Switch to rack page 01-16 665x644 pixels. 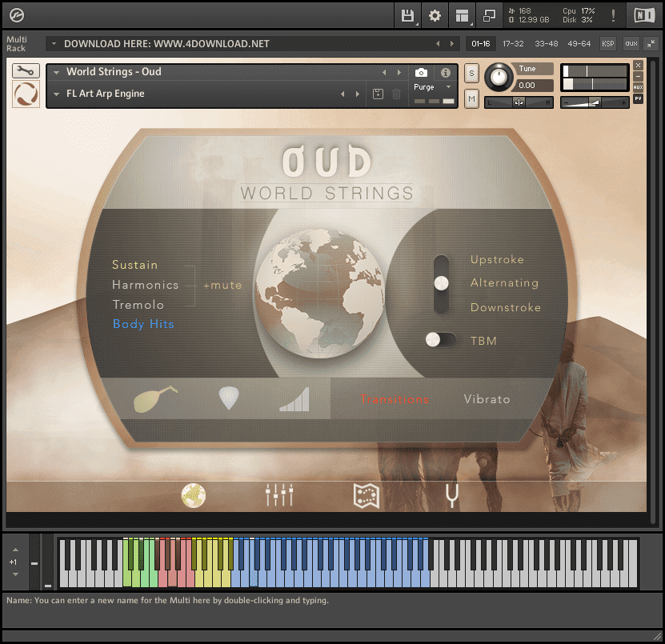tap(480, 43)
